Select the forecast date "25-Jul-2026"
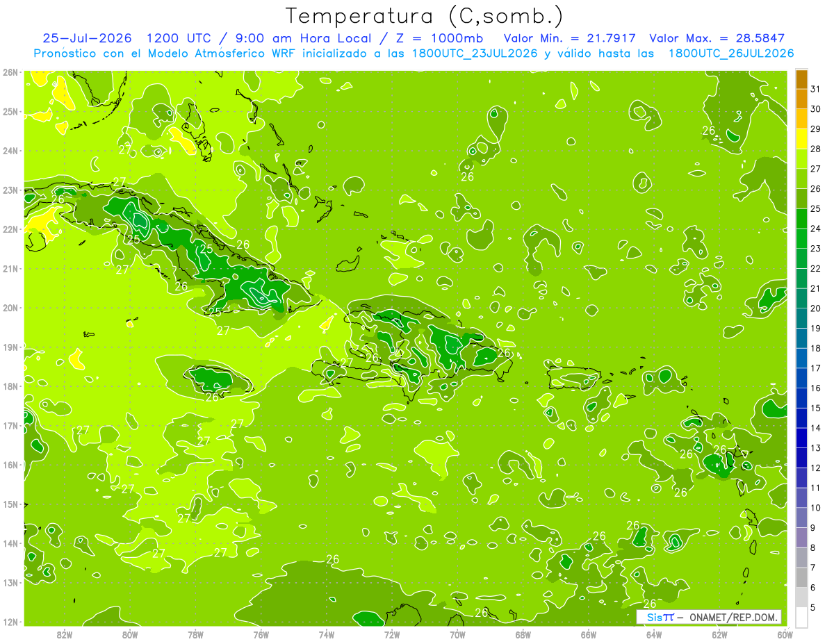This screenshot has width=834, height=644. (x=87, y=38)
